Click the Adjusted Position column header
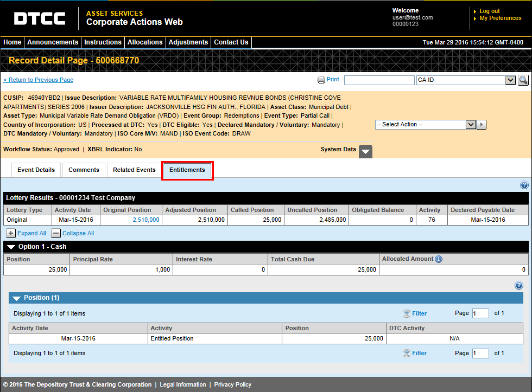This screenshot has height=392, width=532. click(195, 210)
